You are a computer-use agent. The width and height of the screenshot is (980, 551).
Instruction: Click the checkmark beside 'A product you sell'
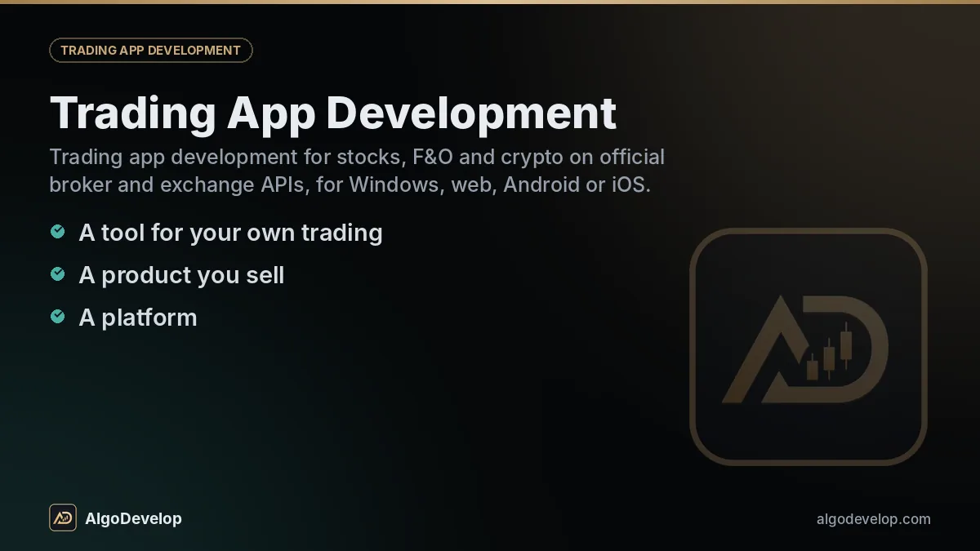click(x=58, y=274)
